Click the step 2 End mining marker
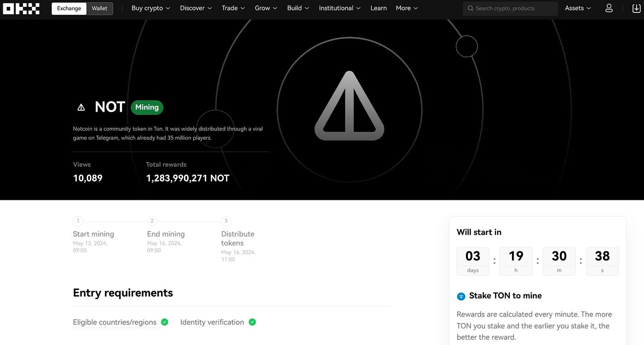The width and height of the screenshot is (644, 345). (x=152, y=221)
